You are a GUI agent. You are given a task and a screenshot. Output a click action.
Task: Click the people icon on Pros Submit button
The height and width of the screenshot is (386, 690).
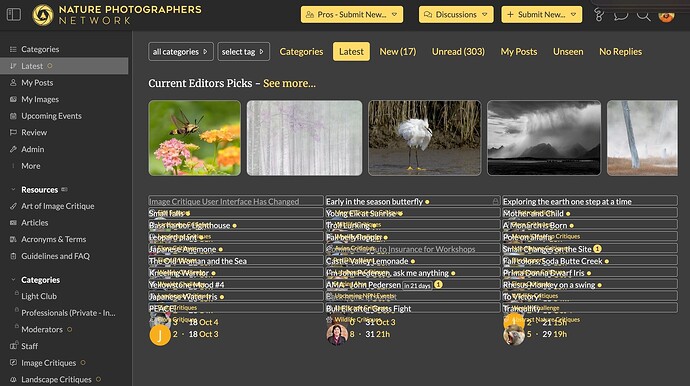coord(310,15)
